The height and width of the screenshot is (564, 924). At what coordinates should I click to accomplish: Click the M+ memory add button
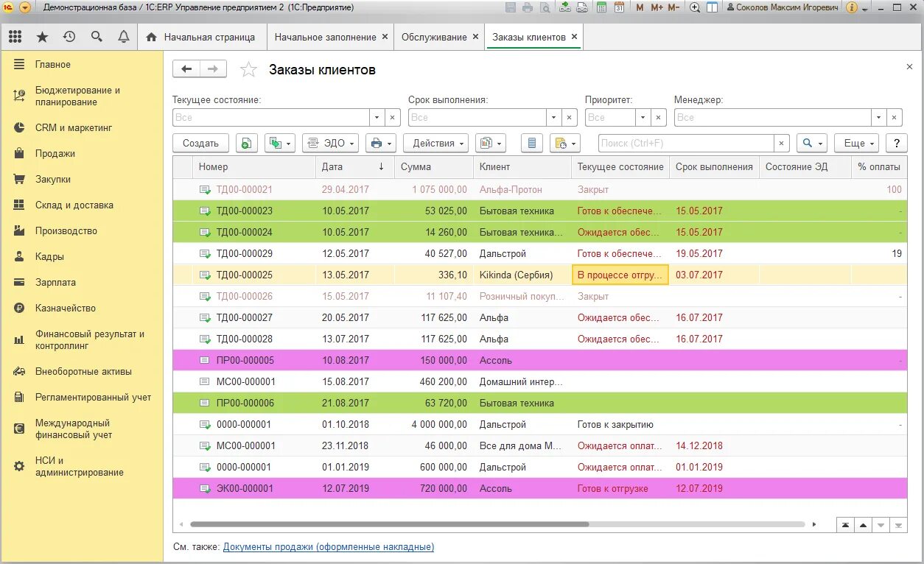pyautogui.click(x=656, y=7)
